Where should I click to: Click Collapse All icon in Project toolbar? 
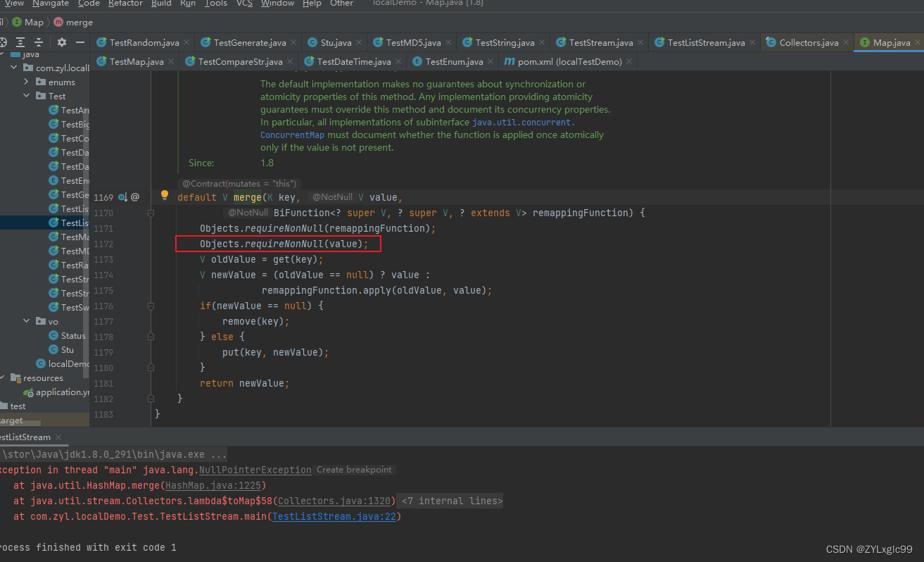pos(39,42)
